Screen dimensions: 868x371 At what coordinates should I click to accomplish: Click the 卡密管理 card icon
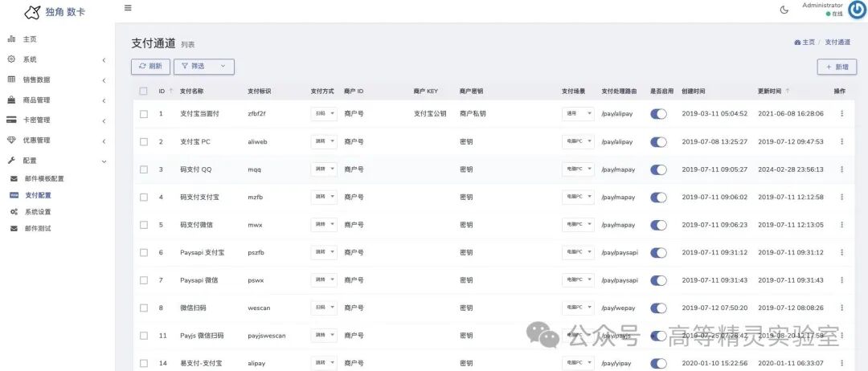pyautogui.click(x=11, y=120)
